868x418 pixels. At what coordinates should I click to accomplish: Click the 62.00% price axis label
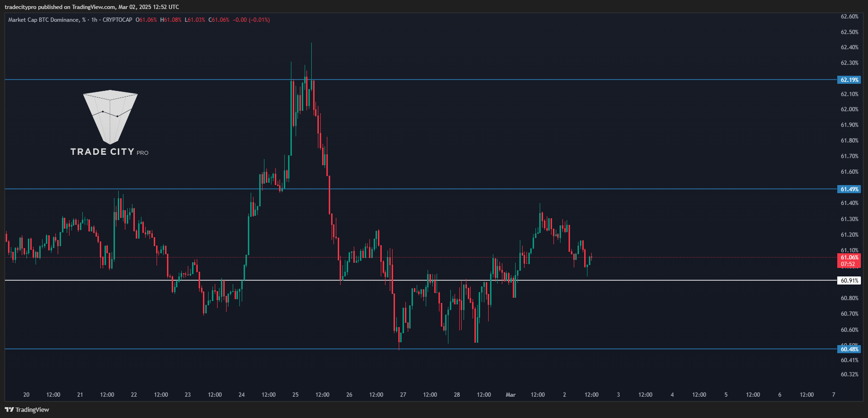coord(850,109)
